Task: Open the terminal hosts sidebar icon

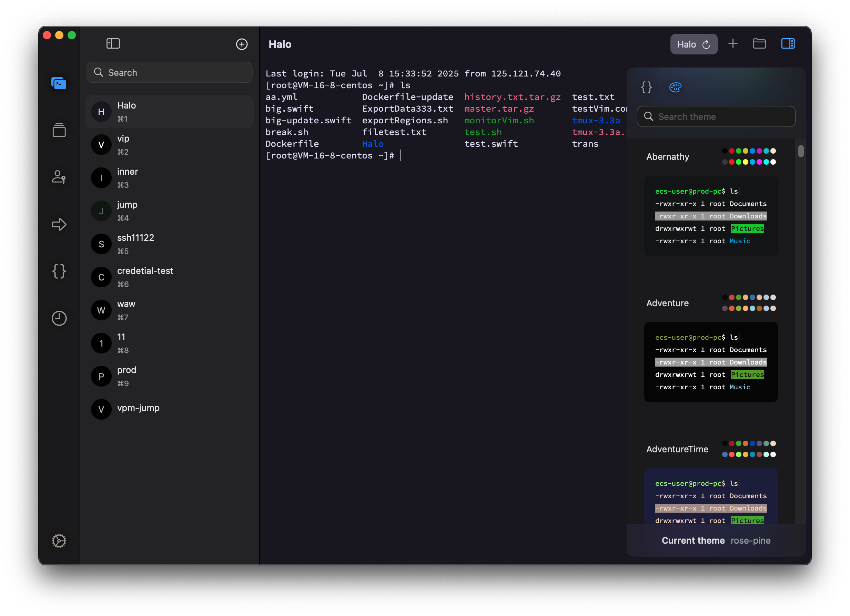Action: coord(59,83)
